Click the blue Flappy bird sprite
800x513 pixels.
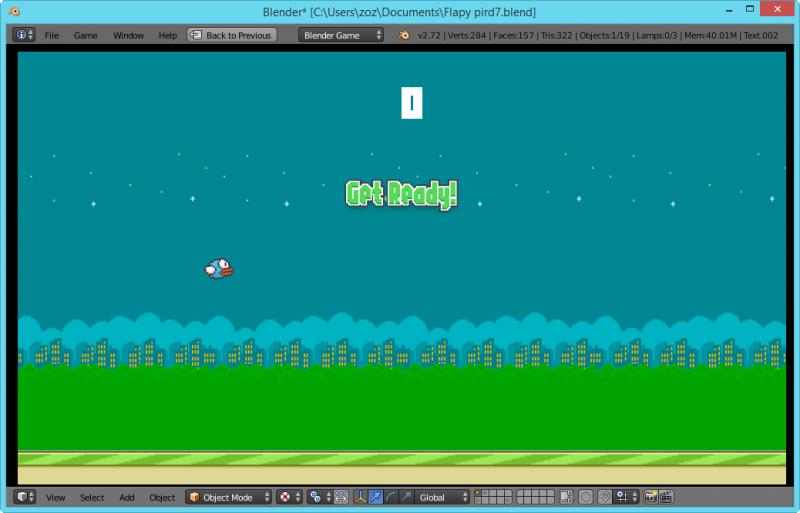pos(219,268)
